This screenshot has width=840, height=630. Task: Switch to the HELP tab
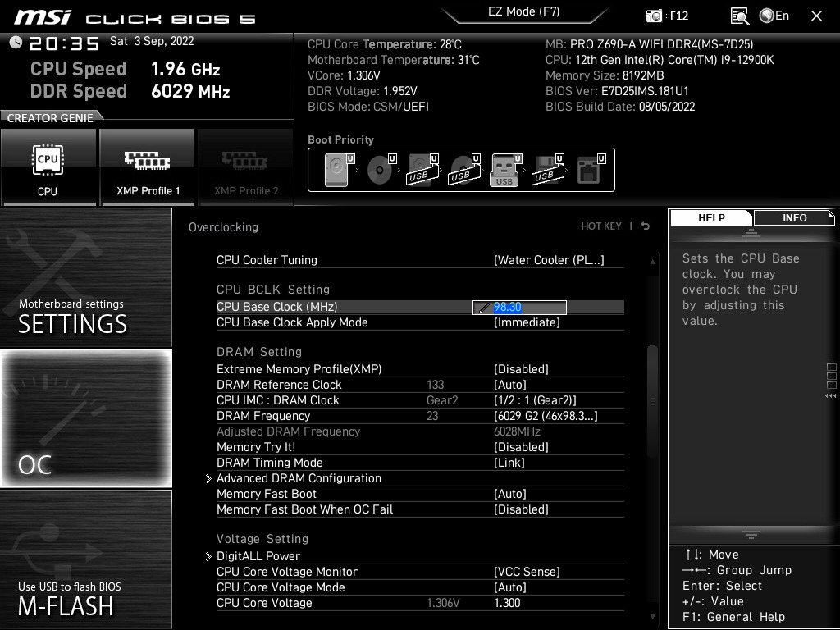click(x=711, y=217)
